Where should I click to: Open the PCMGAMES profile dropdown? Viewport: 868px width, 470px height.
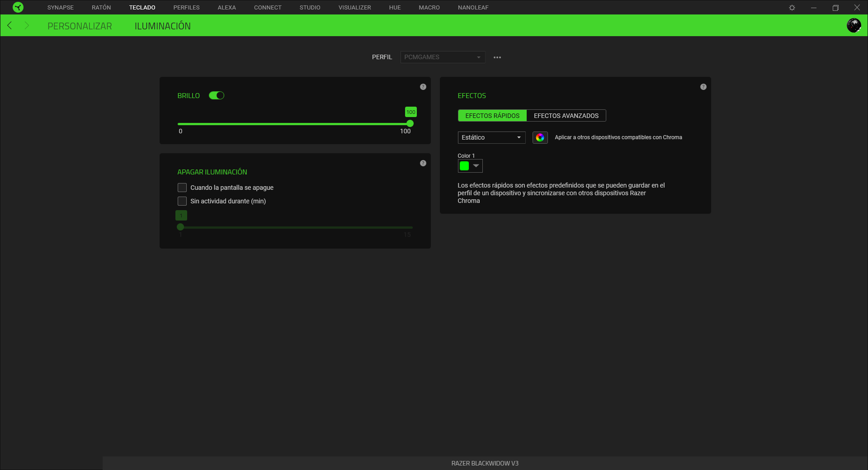click(443, 57)
